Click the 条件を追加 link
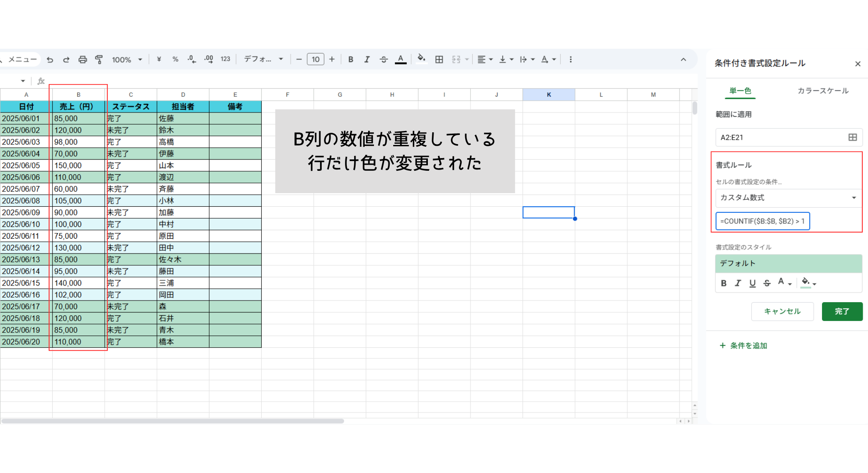868x473 pixels. pos(749,346)
